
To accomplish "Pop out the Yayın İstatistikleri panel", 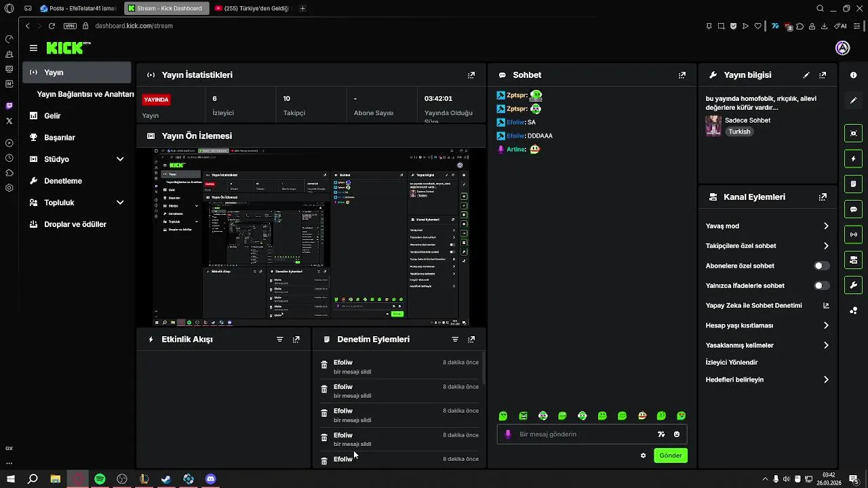I will (x=471, y=75).
